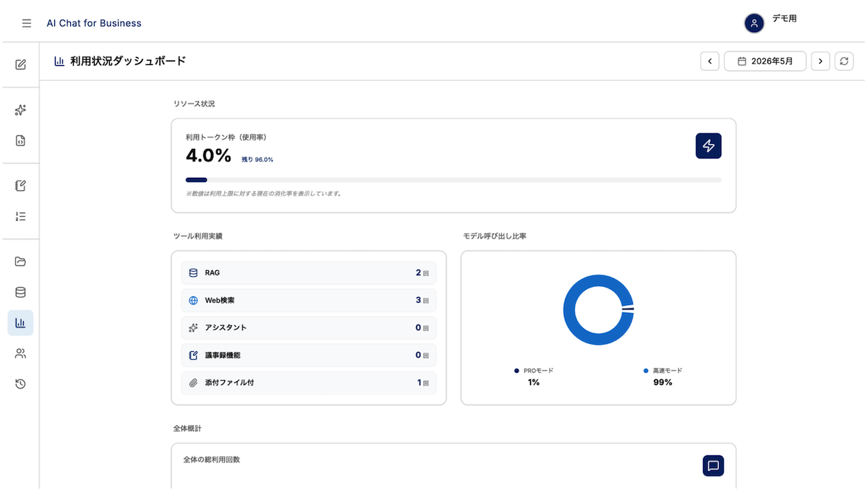Click the 利用状況ダッシュボード heading
This screenshot has width=868, height=490.
point(128,61)
